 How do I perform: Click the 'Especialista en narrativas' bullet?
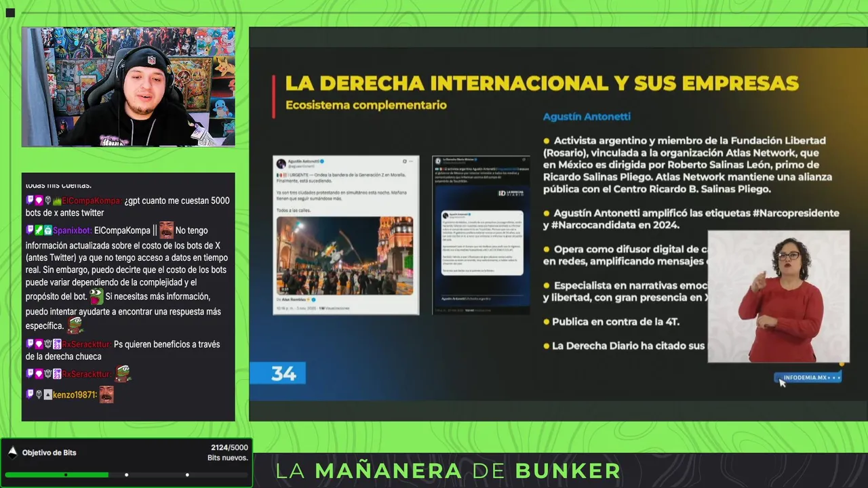625,291
